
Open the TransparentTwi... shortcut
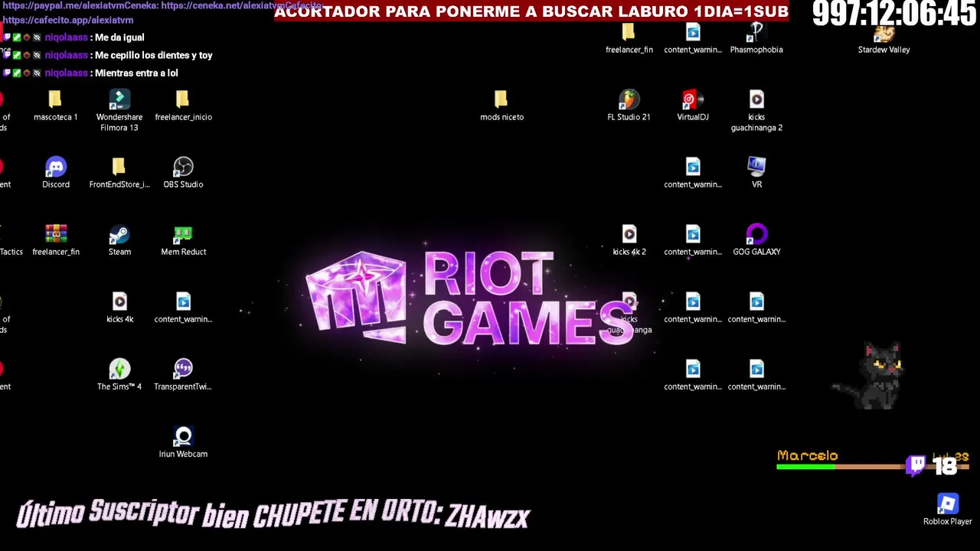(x=183, y=376)
